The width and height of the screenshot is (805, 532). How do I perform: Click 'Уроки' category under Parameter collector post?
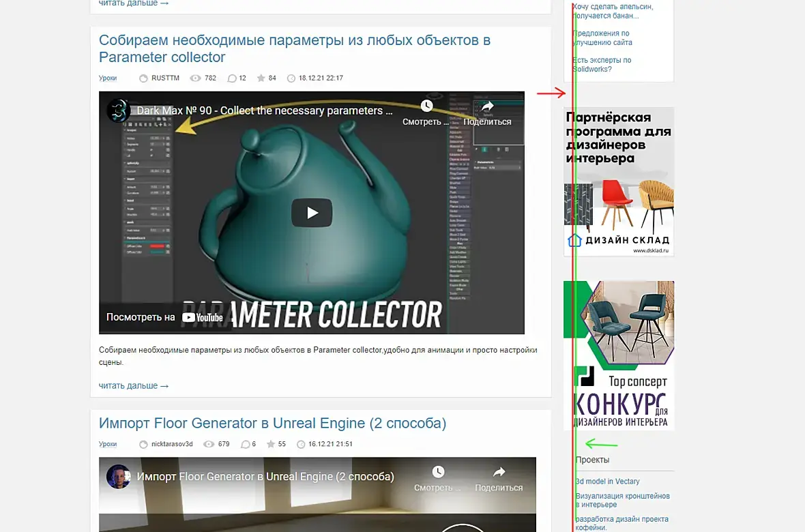click(108, 78)
